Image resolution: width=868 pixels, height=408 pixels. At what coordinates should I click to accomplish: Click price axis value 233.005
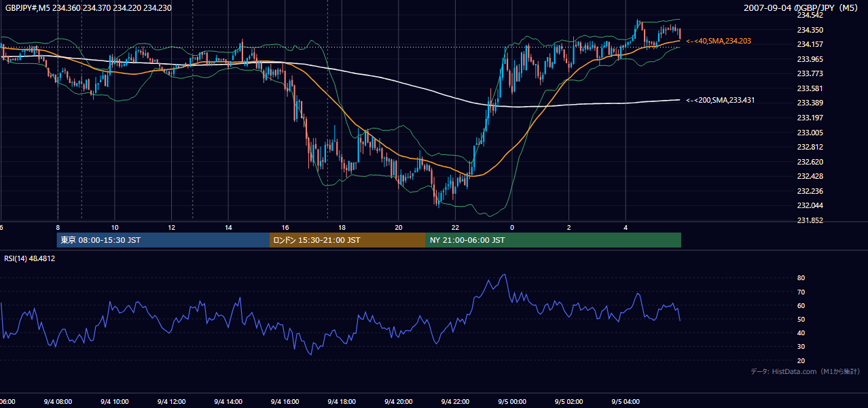tap(810, 133)
